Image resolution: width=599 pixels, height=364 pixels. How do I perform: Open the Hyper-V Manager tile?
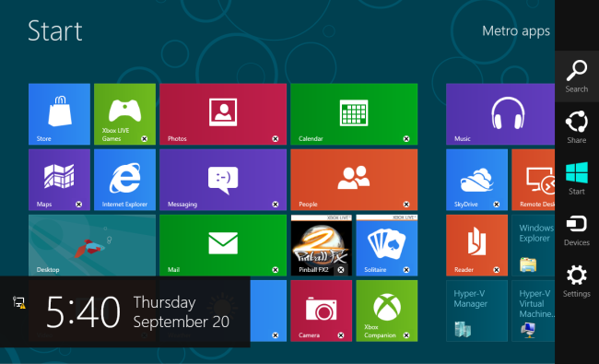click(476, 311)
